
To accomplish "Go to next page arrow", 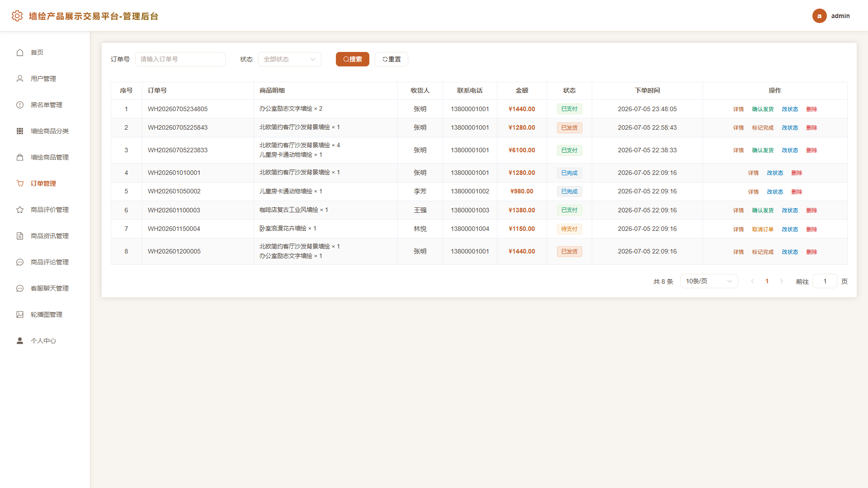I will (782, 281).
